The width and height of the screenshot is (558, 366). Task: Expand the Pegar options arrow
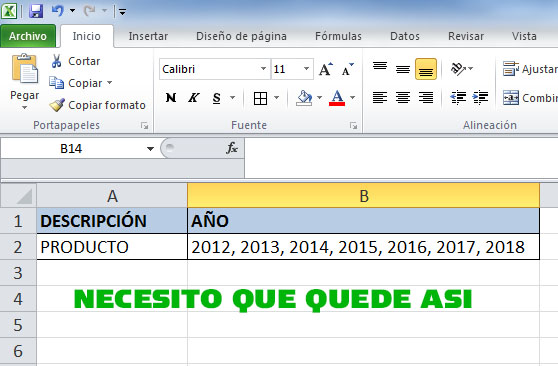[24, 108]
